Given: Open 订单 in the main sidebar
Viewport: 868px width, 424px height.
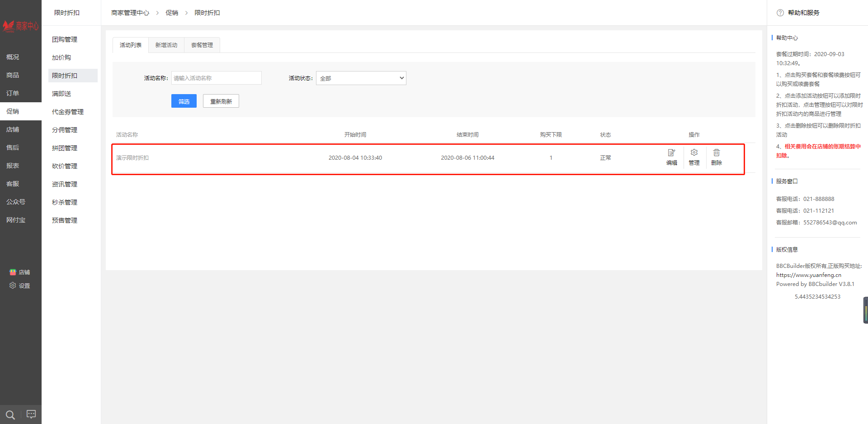Looking at the screenshot, I should 21,93.
